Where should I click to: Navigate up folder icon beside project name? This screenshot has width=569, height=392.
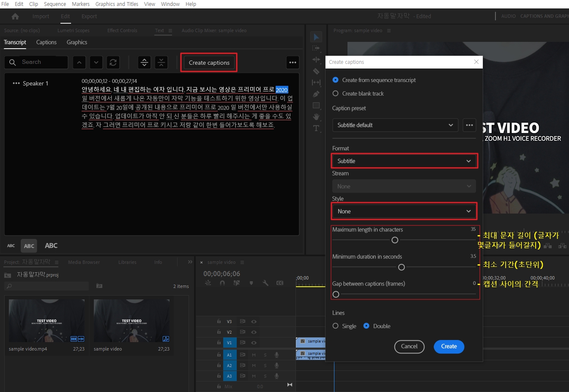tap(7, 275)
